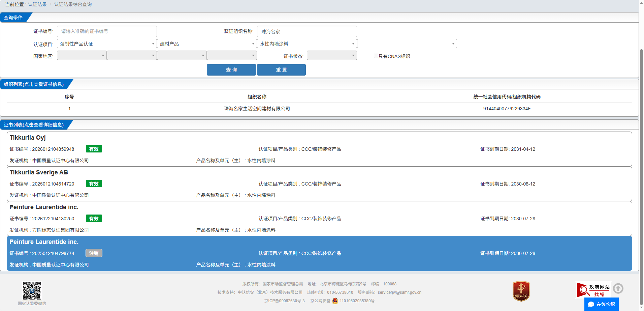Viewport: 644px width, 311px height.
Task: Open the fourth 国家地区 dropdown
Action: [x=232, y=55]
